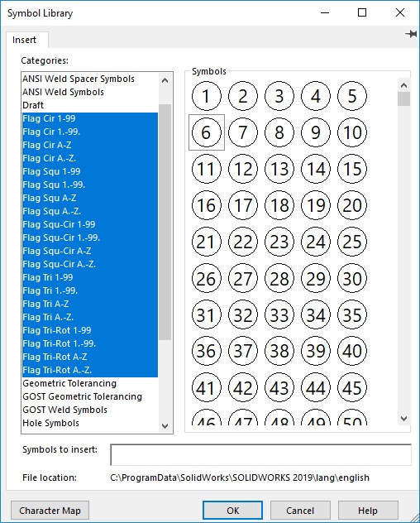
Task: Choose the circled 22 symbol
Action: (x=243, y=242)
